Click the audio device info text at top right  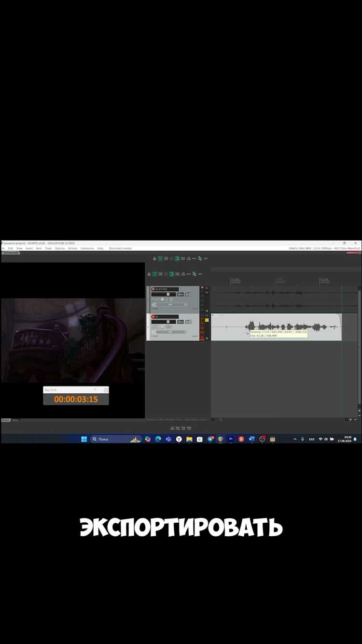pyautogui.click(x=324, y=248)
